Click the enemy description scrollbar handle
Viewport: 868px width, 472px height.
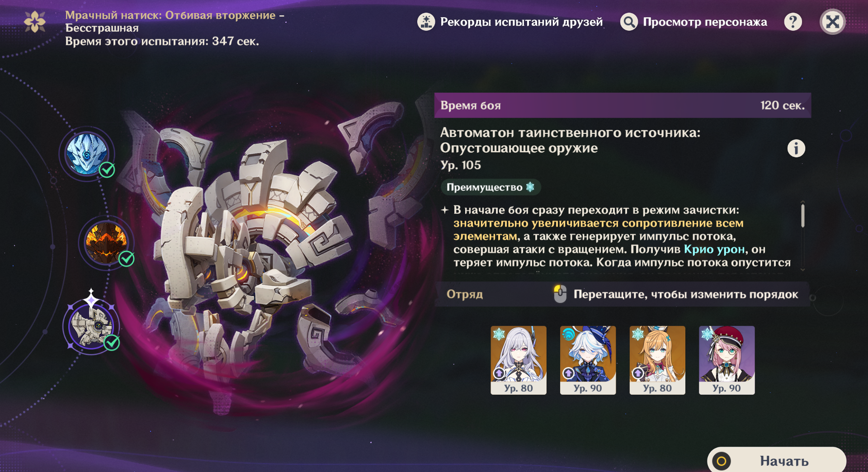pos(803,216)
